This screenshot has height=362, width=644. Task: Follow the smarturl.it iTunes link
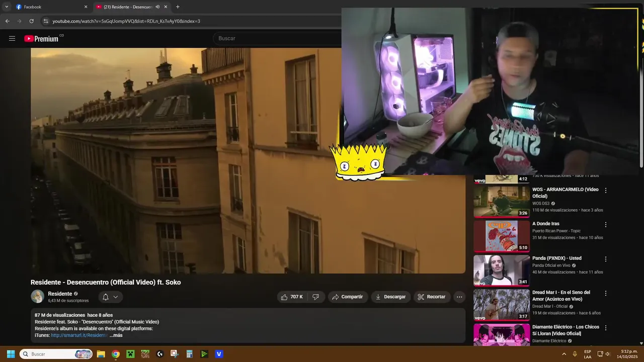(79, 335)
